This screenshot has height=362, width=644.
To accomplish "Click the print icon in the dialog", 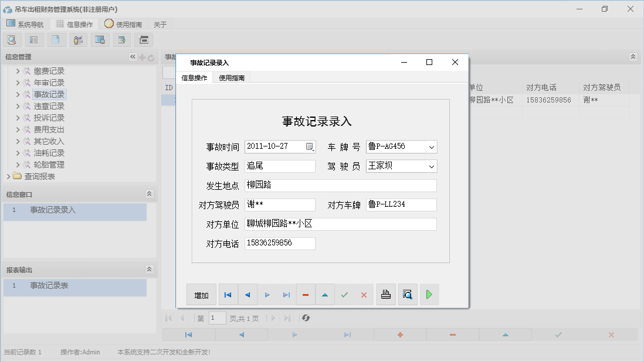I will point(386,295).
